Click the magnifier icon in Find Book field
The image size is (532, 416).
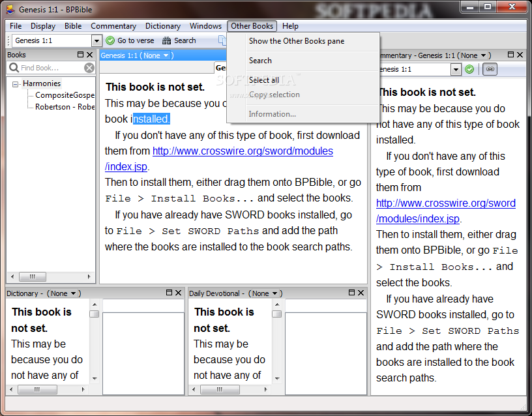pyautogui.click(x=14, y=68)
